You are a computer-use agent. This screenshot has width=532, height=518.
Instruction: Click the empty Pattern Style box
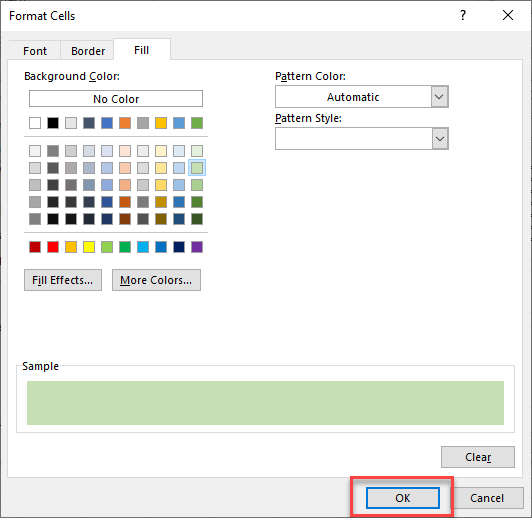click(354, 138)
